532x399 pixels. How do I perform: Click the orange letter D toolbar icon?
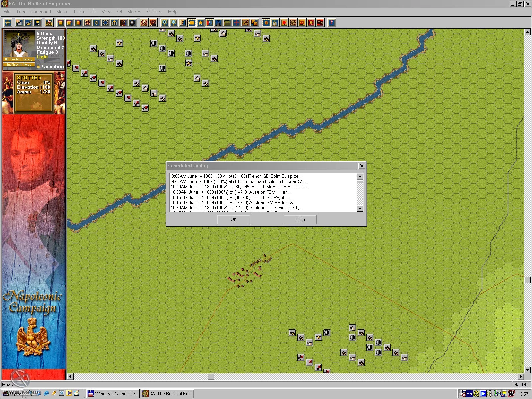tap(302, 23)
